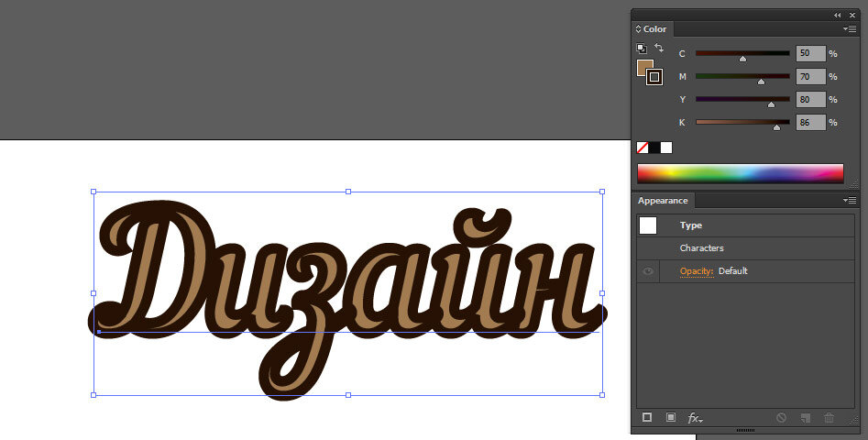Click the Clear Appearance icon
Screen dimensions: 868x440
point(781,418)
